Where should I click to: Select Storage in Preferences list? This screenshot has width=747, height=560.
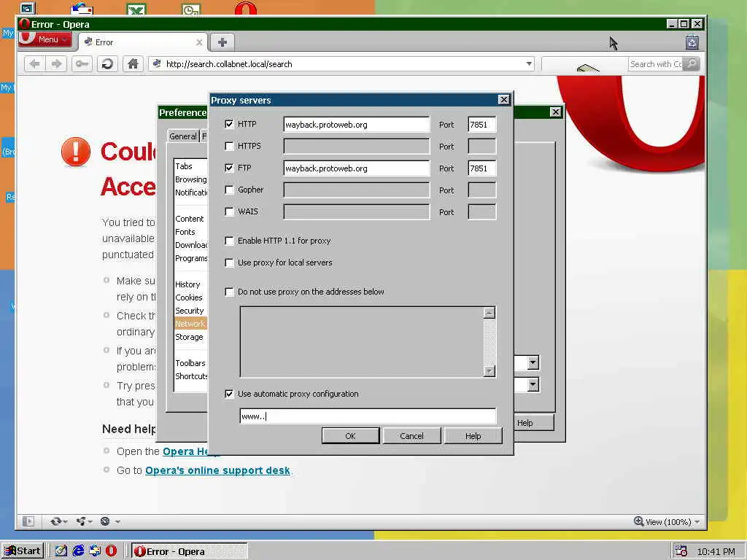tap(189, 337)
